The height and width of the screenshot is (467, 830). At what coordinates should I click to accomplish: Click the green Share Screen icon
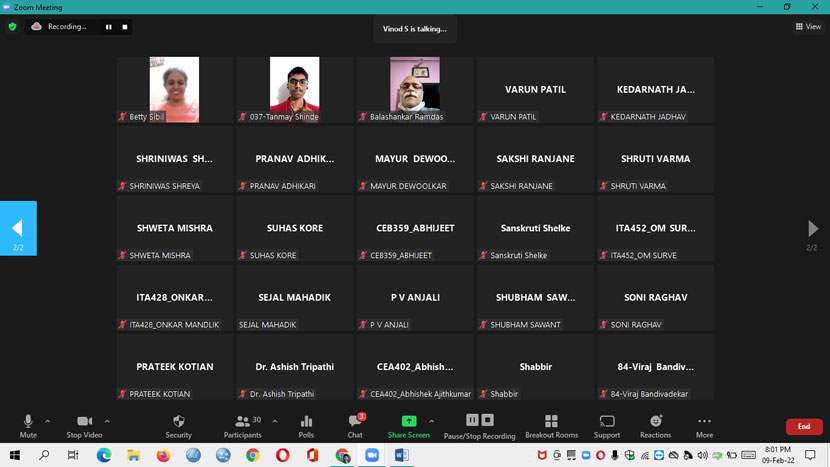point(408,422)
